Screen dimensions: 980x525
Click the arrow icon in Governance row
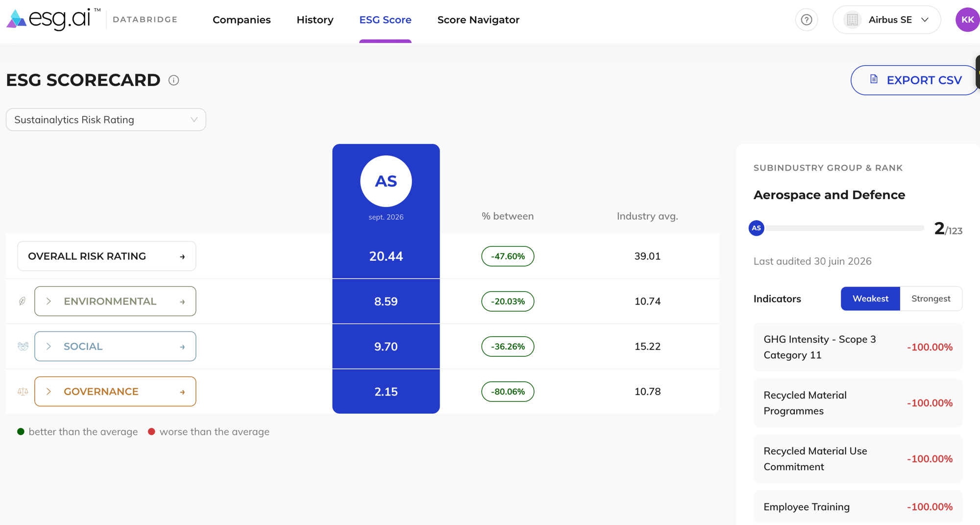182,392
